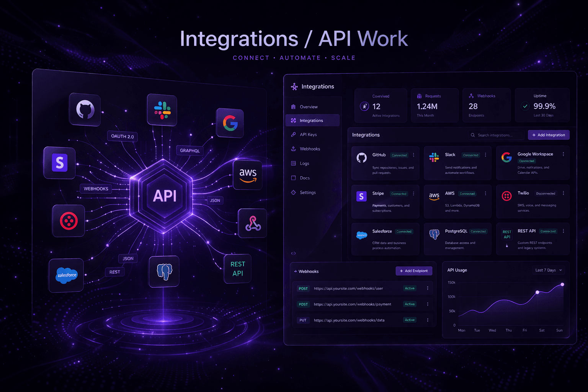Open the Twilio card options menu
588x392 pixels.
coord(563,193)
